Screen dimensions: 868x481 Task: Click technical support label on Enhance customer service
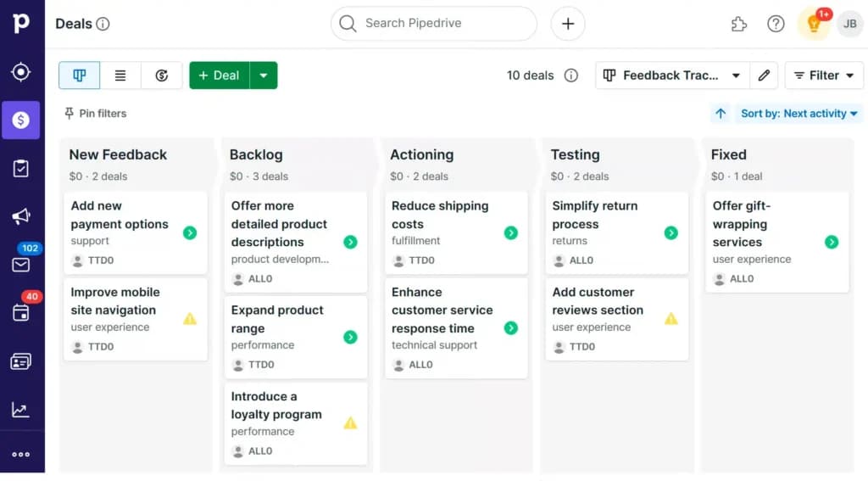[434, 344]
